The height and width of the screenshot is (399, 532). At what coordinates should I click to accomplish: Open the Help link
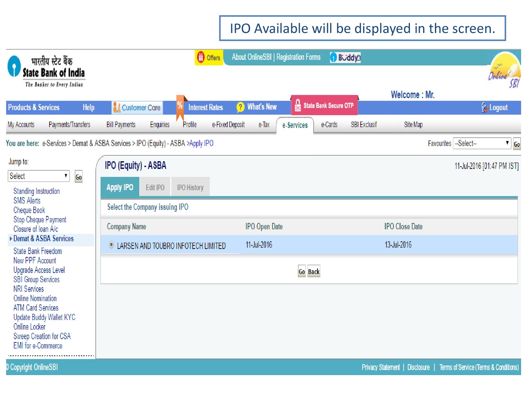tap(88, 107)
